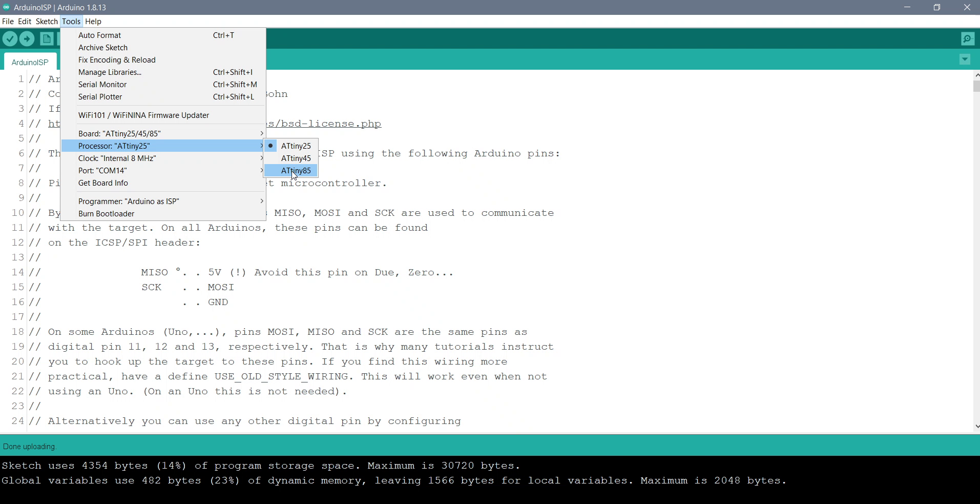Close the Arduino IDE window

pos(967,7)
